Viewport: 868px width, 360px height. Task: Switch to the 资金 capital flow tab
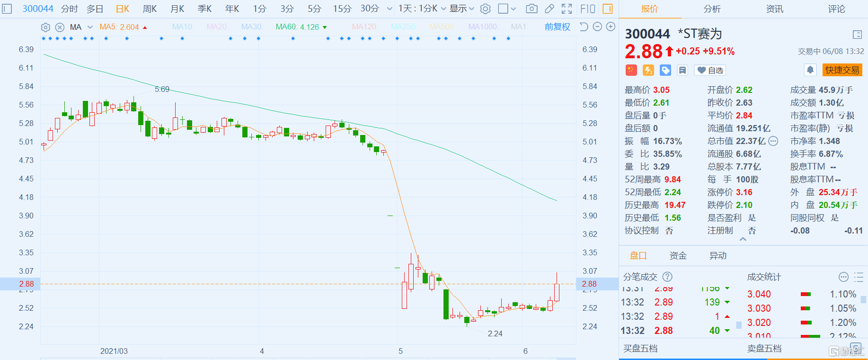(x=678, y=255)
